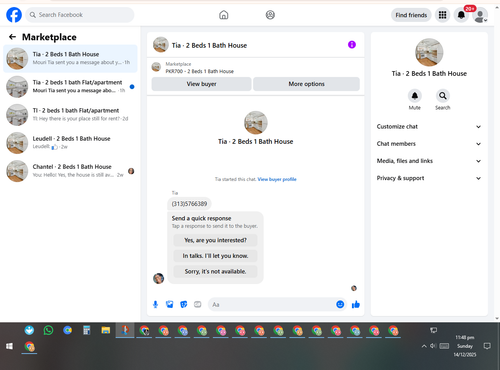
Task: Open the notifications bell with 20+ badge
Action: click(x=461, y=15)
